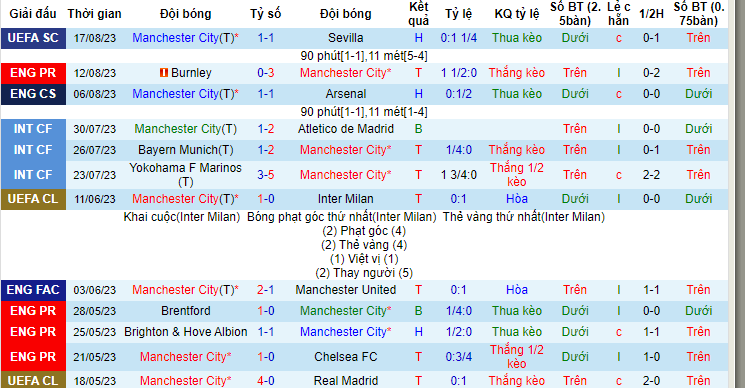Image resolution: width=745 pixels, height=388 pixels.
Task: Click the Sevilla team name
Action: coord(345,38)
